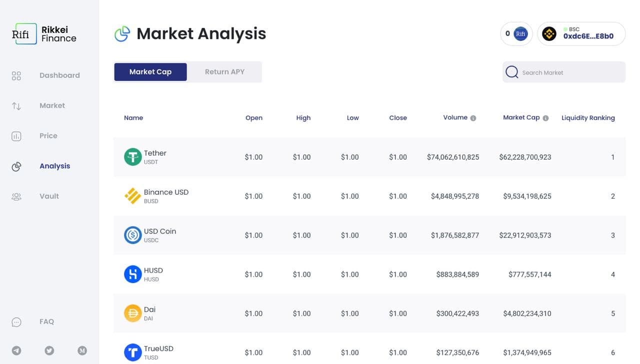
Task: Click the Market Analysis page title
Action: [201, 34]
